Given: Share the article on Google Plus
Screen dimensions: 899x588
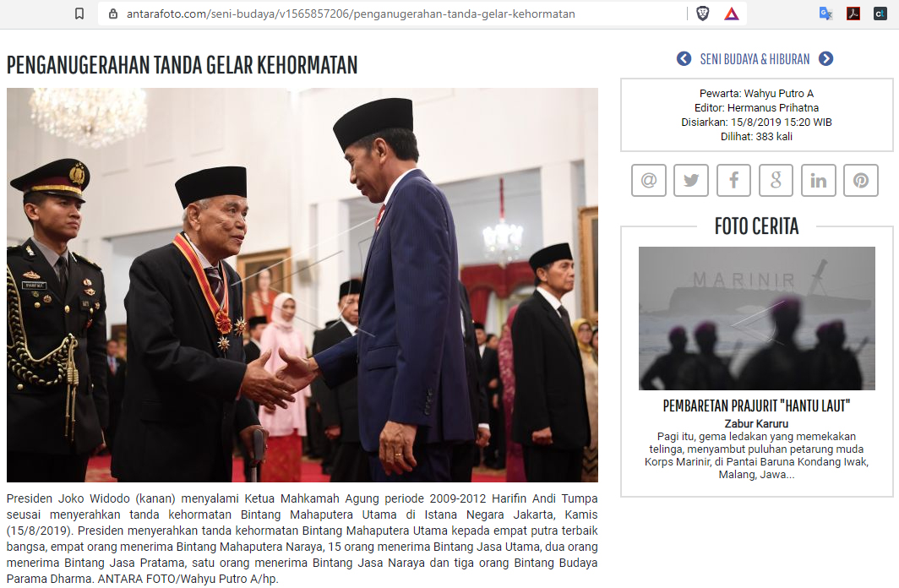Looking at the screenshot, I should [776, 181].
